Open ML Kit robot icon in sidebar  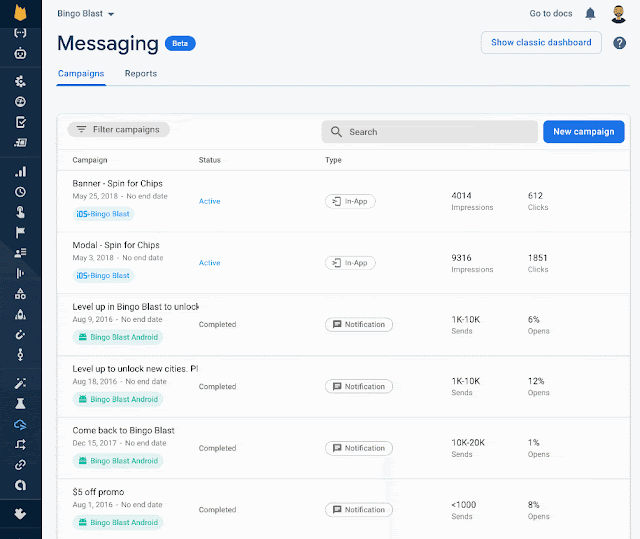tap(20, 53)
